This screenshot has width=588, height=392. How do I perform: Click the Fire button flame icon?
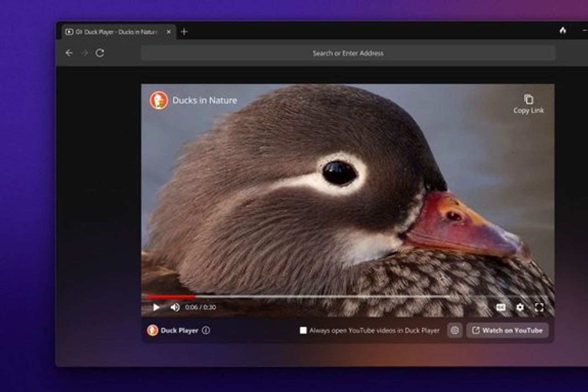(x=563, y=30)
